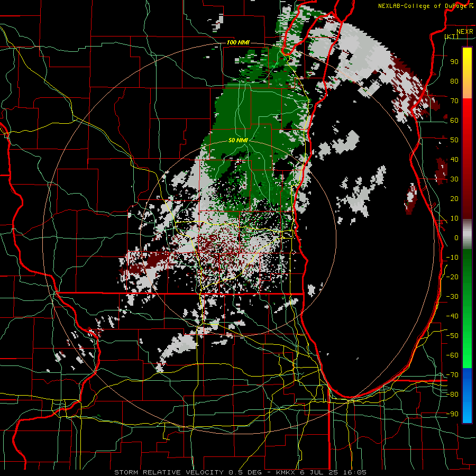The height and width of the screenshot is (476, 476).
Task: Click the 0 value on velocity scale
Action: pos(456,237)
